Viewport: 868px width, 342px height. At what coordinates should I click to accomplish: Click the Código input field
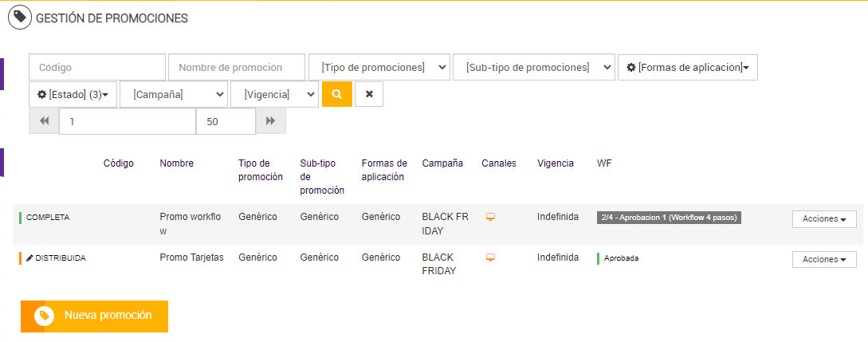[x=97, y=68]
